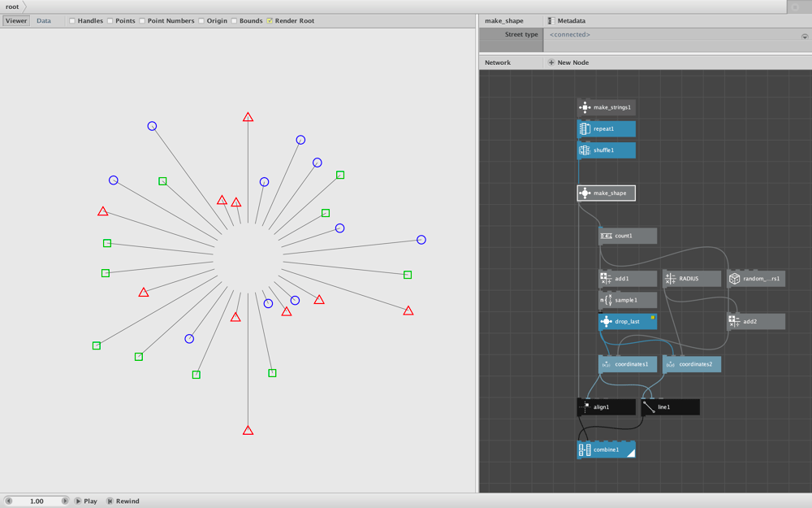812x508 pixels.
Task: Click the drop_last node icon
Action: click(606, 321)
